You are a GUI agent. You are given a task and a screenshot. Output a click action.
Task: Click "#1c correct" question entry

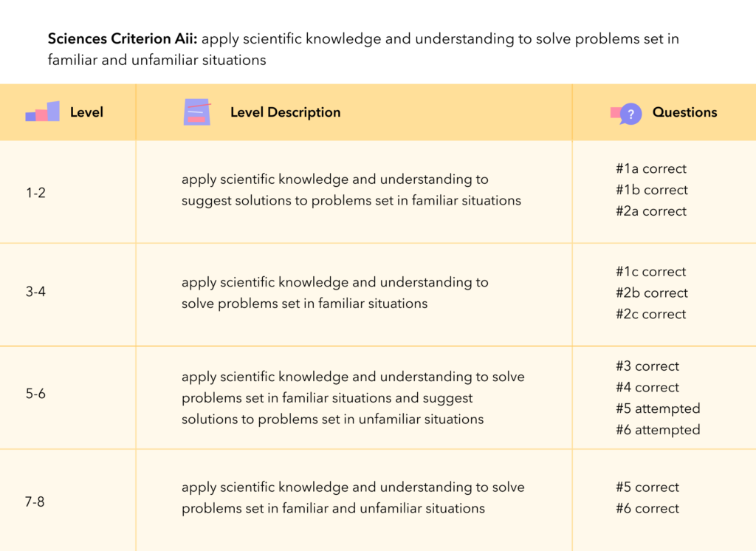650,272
